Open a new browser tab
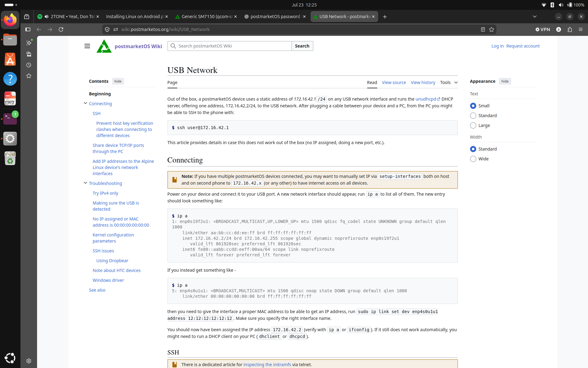Screen dimensions: 588x368 [385, 17]
